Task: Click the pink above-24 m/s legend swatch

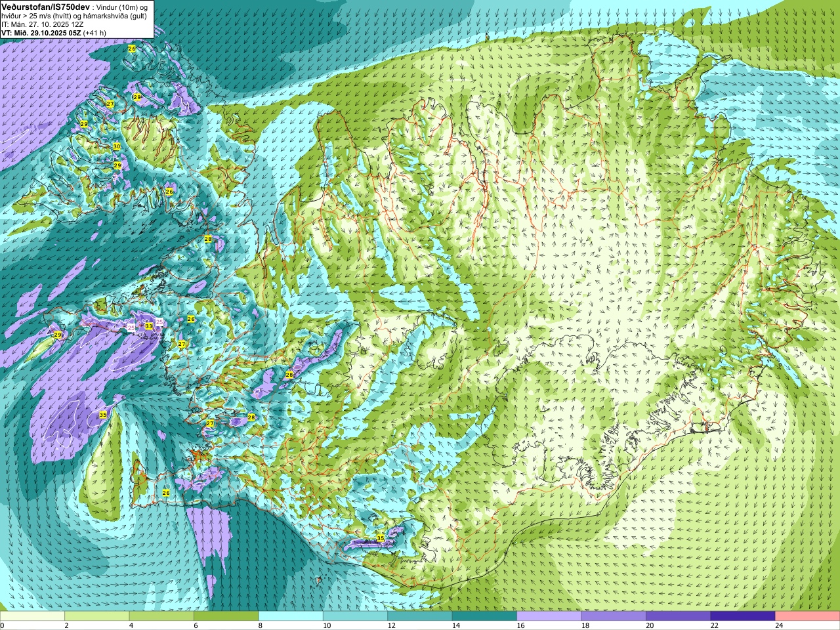Action: pos(808,616)
